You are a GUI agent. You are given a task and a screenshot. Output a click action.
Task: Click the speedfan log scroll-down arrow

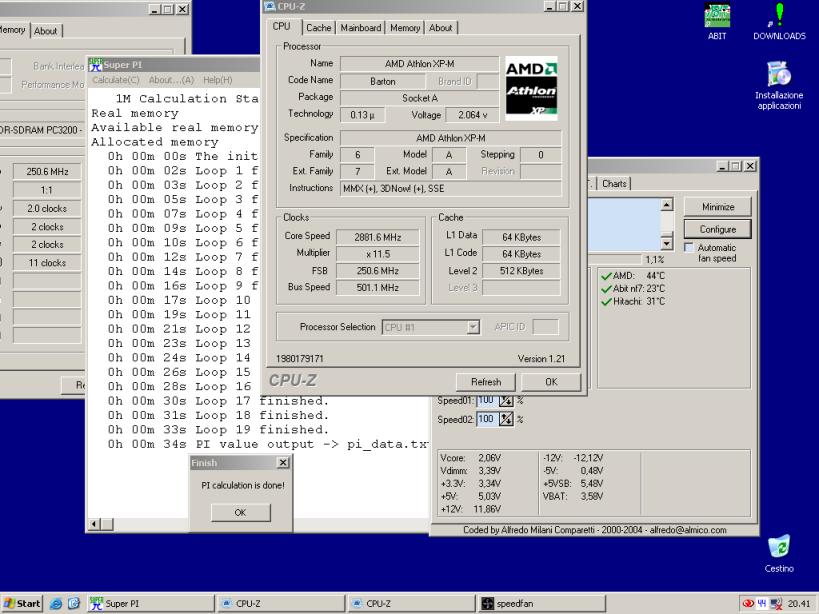point(666,243)
